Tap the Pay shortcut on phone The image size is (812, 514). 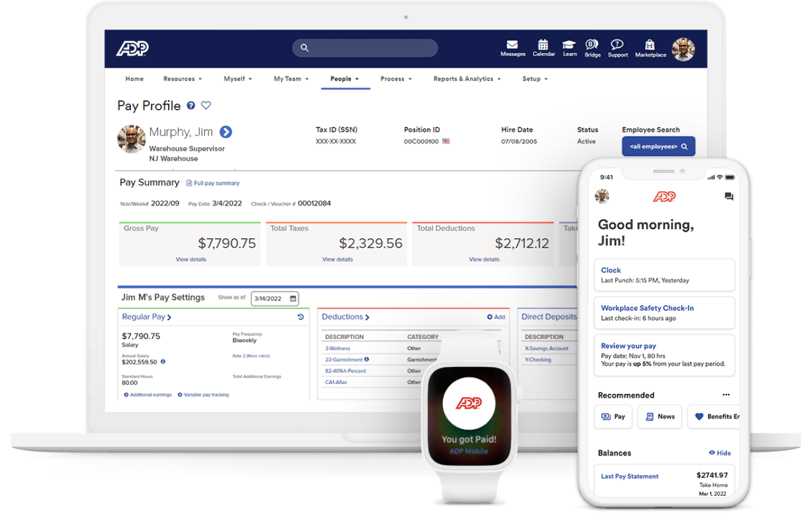613,417
